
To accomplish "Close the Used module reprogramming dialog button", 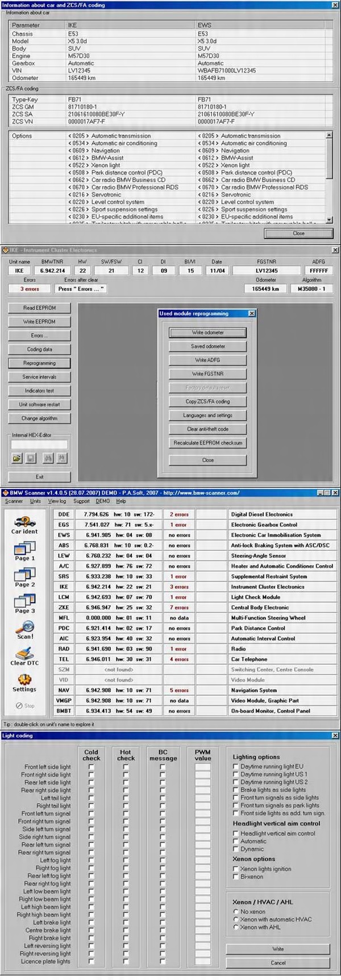I will [207, 460].
